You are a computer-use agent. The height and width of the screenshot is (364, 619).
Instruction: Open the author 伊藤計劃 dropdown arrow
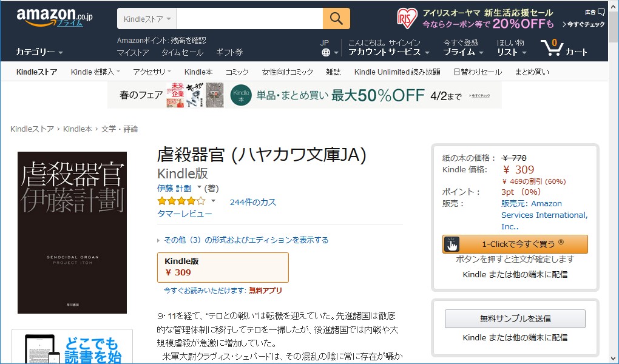(199, 186)
